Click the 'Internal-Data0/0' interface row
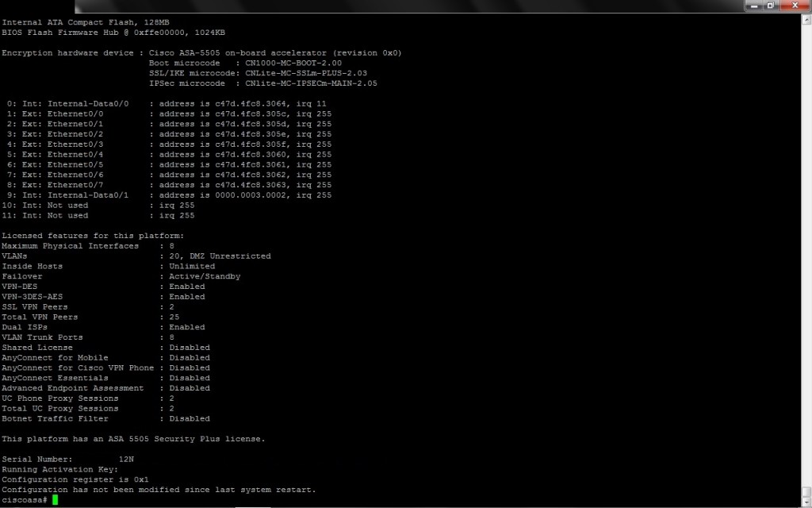 pos(167,104)
